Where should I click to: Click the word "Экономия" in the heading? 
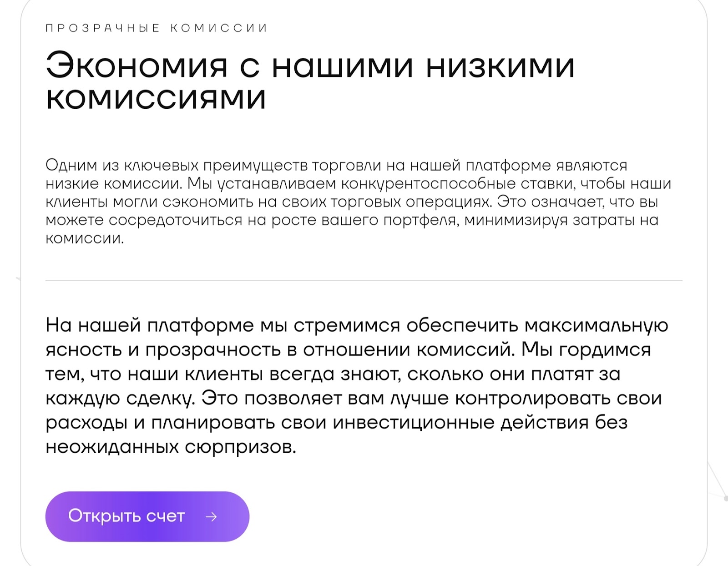[x=136, y=66]
